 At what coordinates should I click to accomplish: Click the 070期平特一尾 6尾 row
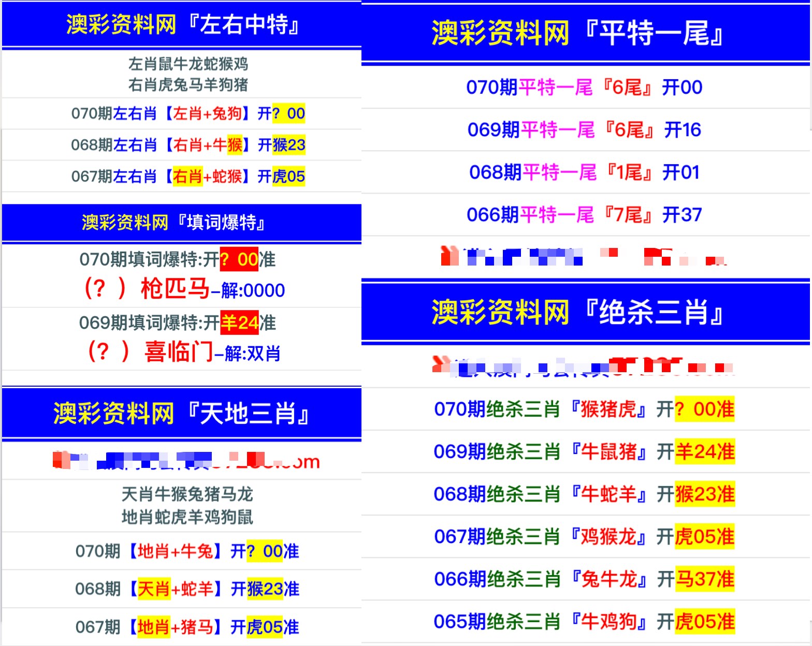[x=584, y=87]
